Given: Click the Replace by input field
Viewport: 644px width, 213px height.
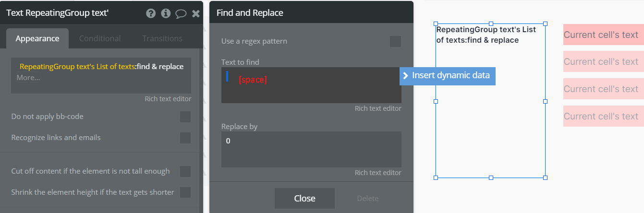Looking at the screenshot, I should [x=311, y=149].
